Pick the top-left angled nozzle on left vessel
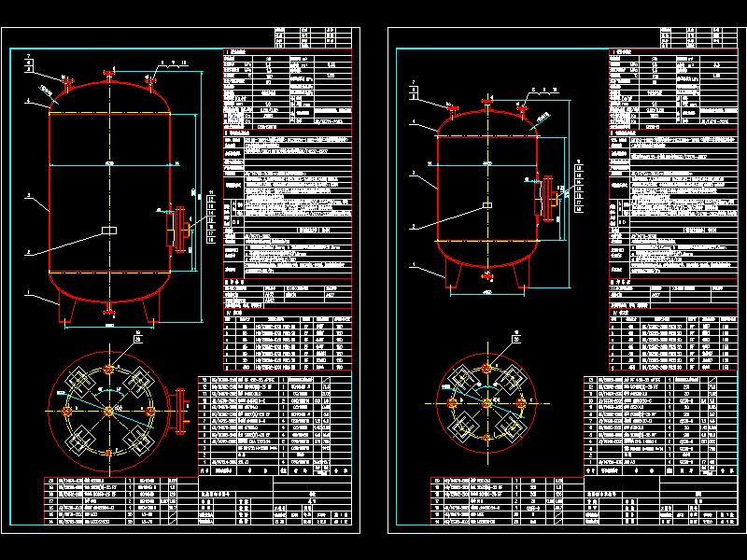Image resolution: width=747 pixels, height=560 pixels. click(x=66, y=84)
